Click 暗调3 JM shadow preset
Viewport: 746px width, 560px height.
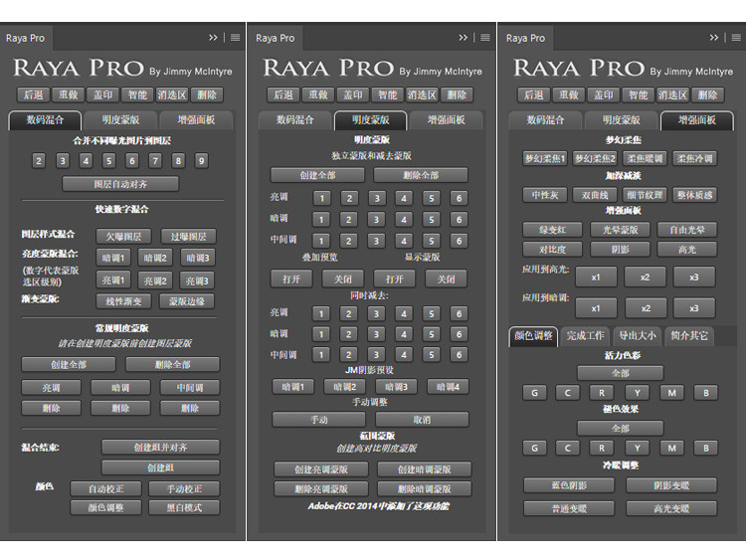pos(396,387)
